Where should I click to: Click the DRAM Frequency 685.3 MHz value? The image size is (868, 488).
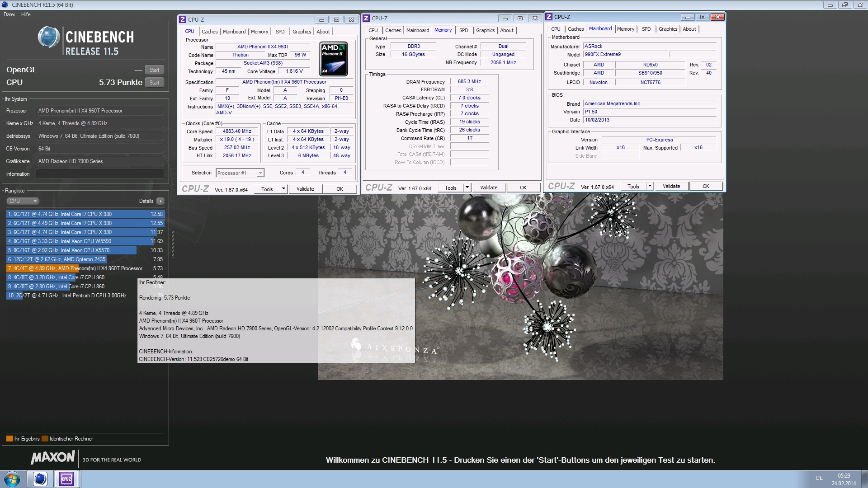469,82
